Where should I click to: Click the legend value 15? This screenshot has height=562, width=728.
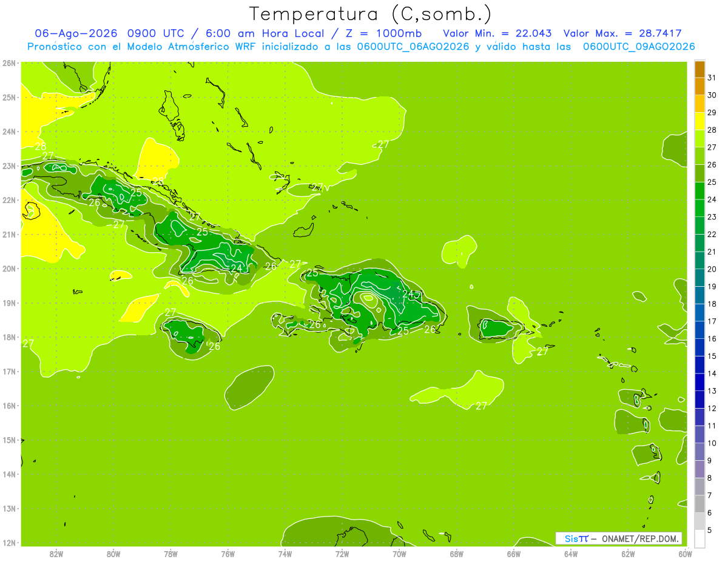coord(712,356)
